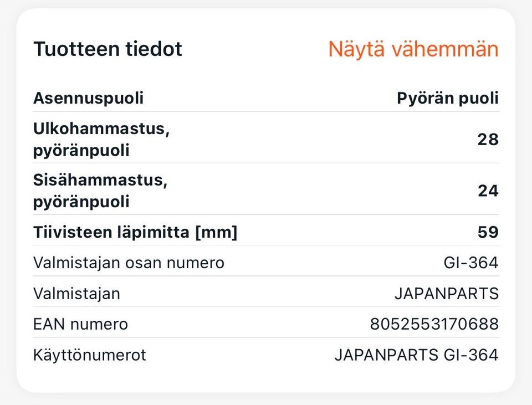The image size is (532, 405).
Task: Click the seal diameter value 59
Action: click(x=488, y=233)
